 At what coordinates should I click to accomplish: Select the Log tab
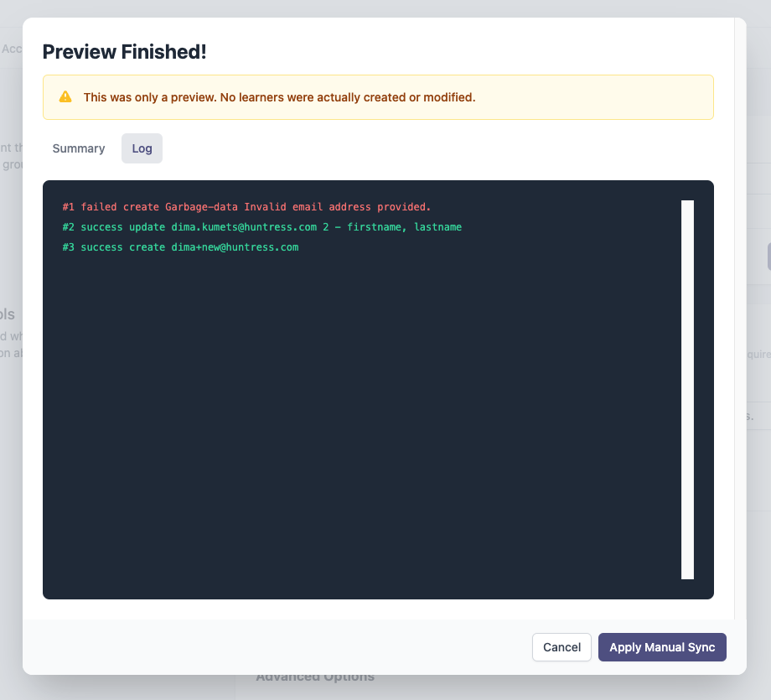tap(142, 148)
